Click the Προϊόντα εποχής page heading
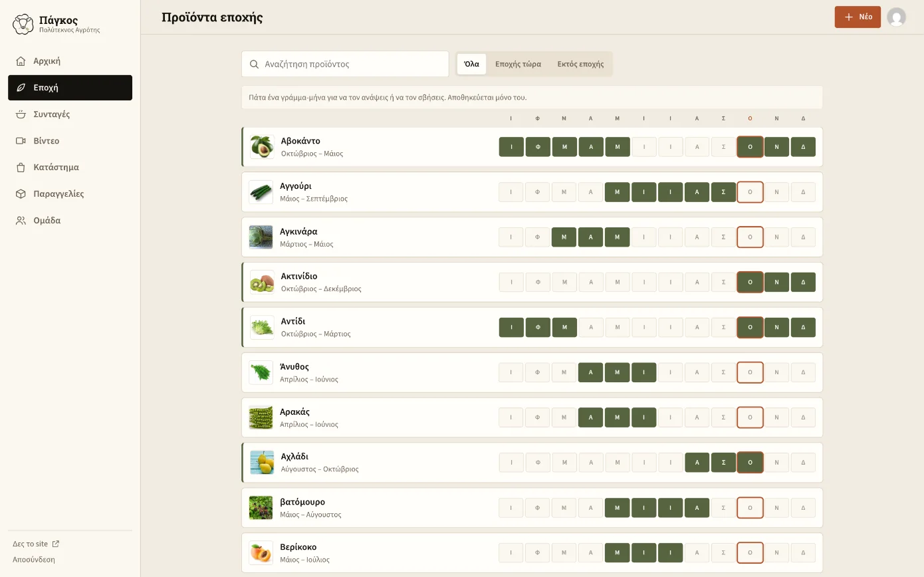Image resolution: width=924 pixels, height=577 pixels. (x=212, y=17)
